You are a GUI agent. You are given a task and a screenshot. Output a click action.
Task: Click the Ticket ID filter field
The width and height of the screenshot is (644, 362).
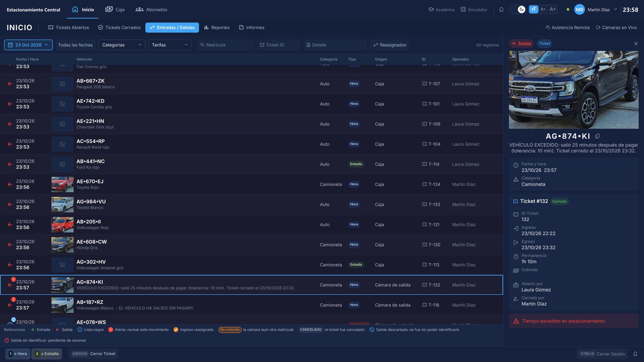279,45
